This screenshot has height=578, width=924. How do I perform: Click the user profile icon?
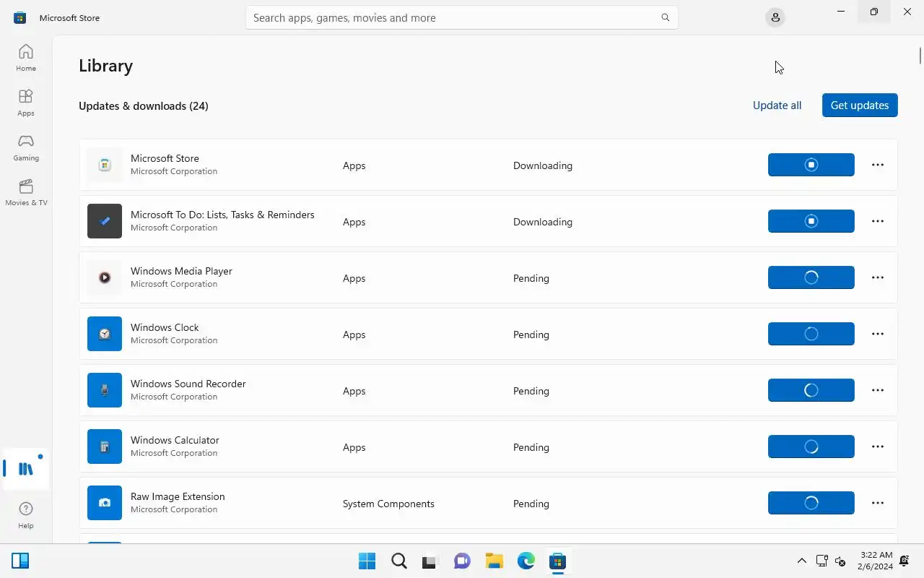click(x=775, y=17)
